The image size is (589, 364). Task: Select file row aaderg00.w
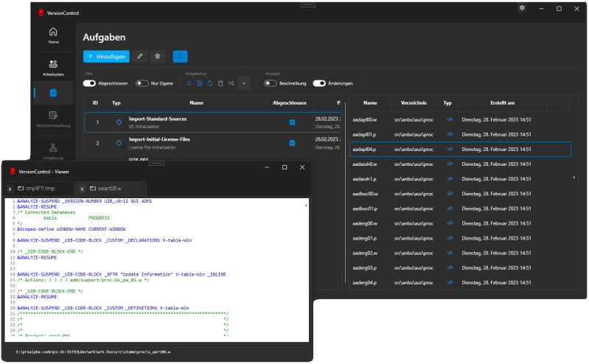[460, 223]
